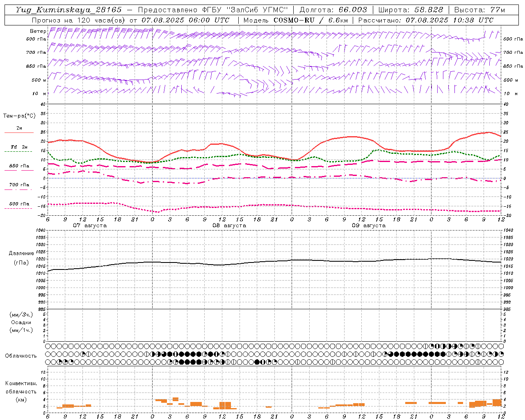Click 'Предоставлено ФГБУ "ЗапСиб УГМС"' provider text
525x420 pixels.
[x=213, y=10]
